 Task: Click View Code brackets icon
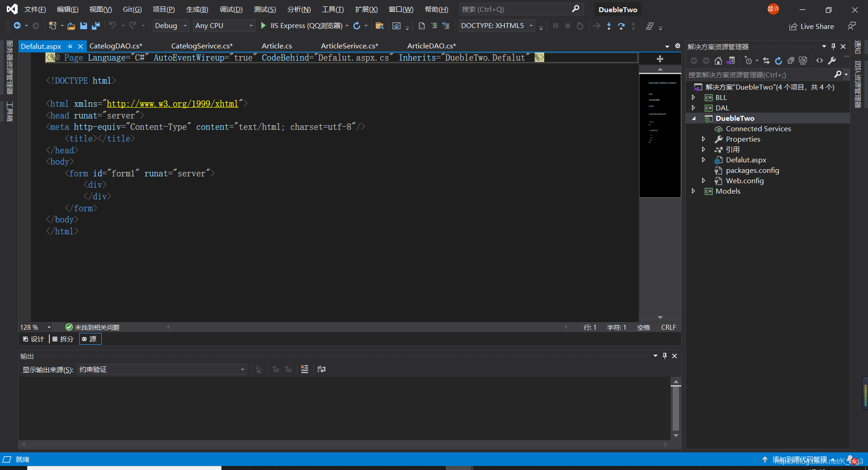(820, 61)
